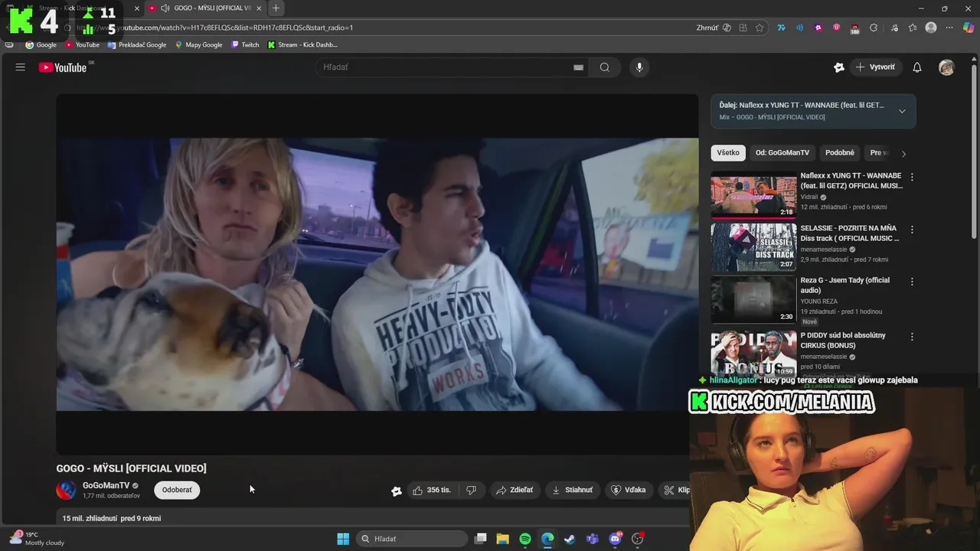Screen dimensions: 980x551
Task: Add page to favorites star icon
Action: tap(759, 28)
